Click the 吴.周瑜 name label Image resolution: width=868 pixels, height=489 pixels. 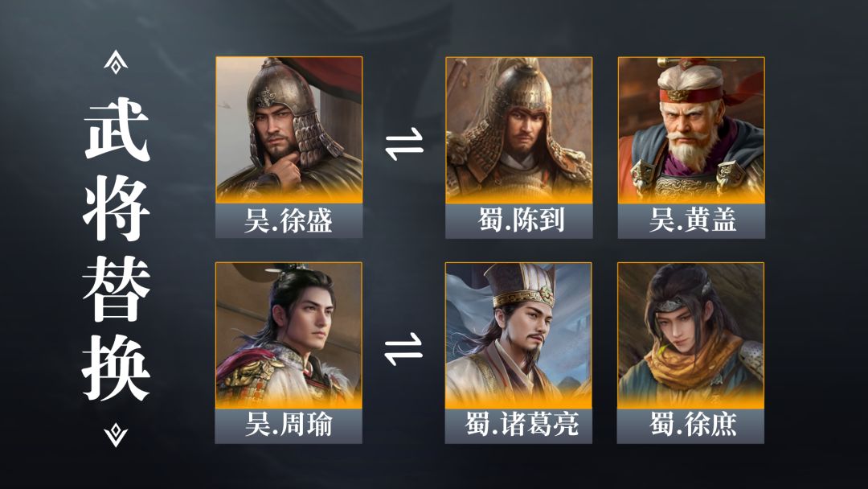(x=289, y=426)
